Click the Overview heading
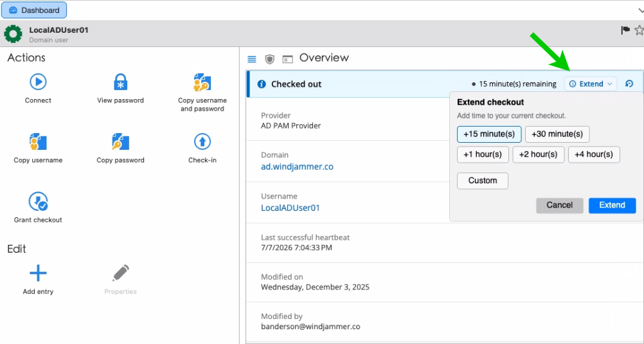The width and height of the screenshot is (644, 344). pos(324,58)
